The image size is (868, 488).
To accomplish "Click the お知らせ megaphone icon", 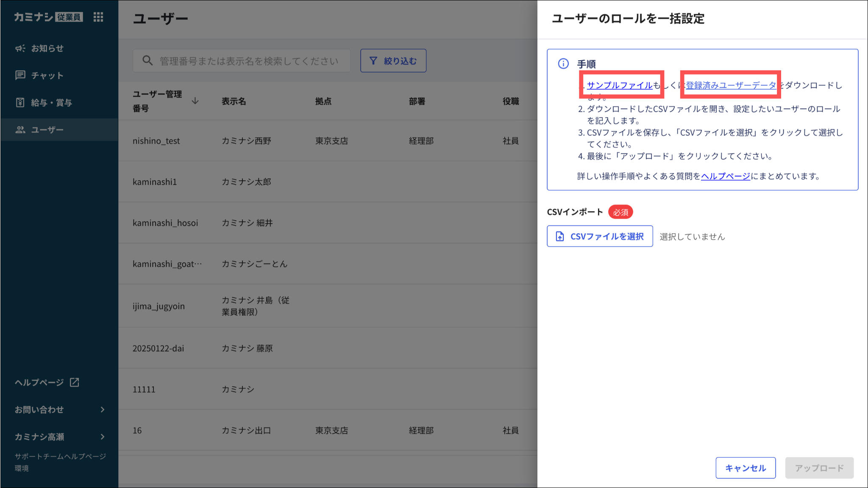I will pos(20,48).
